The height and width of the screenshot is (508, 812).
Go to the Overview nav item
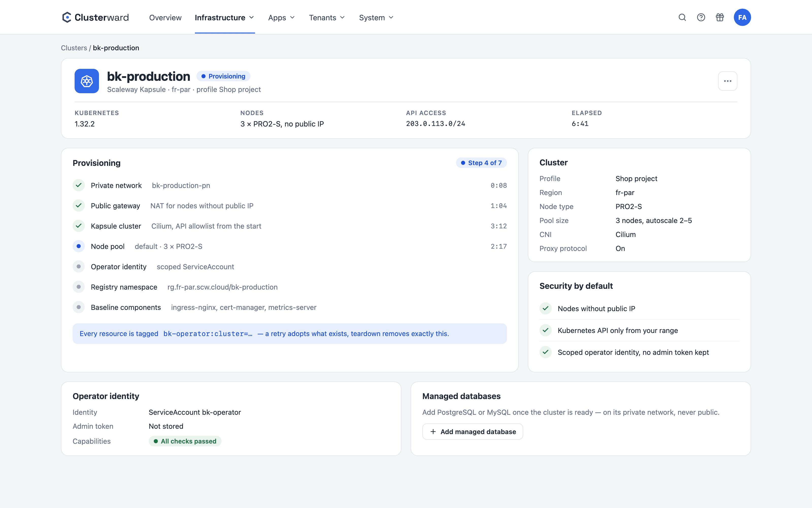[165, 18]
